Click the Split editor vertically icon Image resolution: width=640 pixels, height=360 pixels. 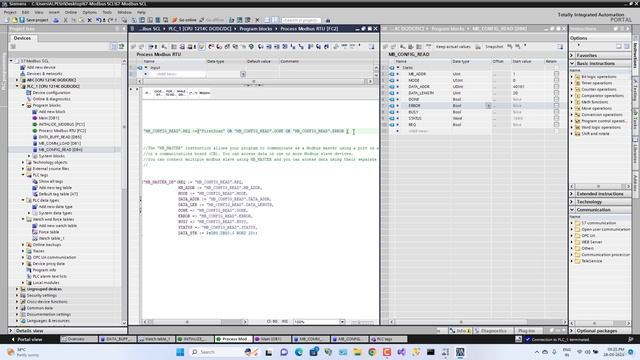pyautogui.click(x=275, y=20)
